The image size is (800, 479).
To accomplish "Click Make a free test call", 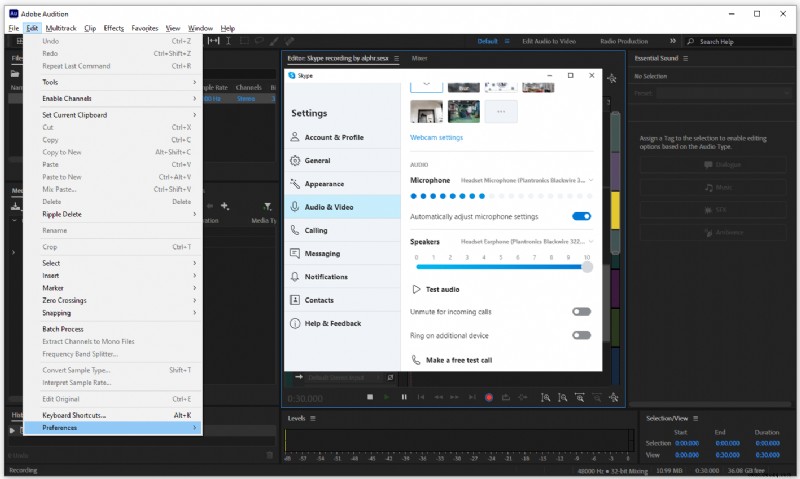I will [x=459, y=360].
